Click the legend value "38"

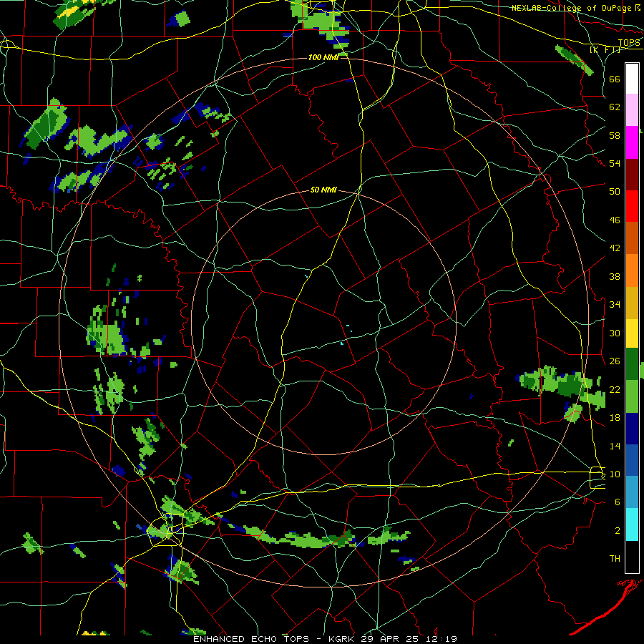[x=615, y=276]
